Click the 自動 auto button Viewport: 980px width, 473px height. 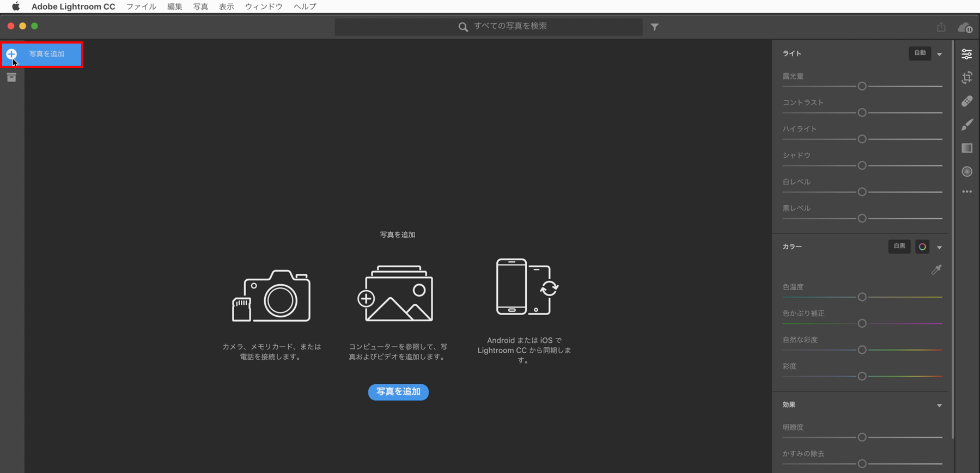920,53
